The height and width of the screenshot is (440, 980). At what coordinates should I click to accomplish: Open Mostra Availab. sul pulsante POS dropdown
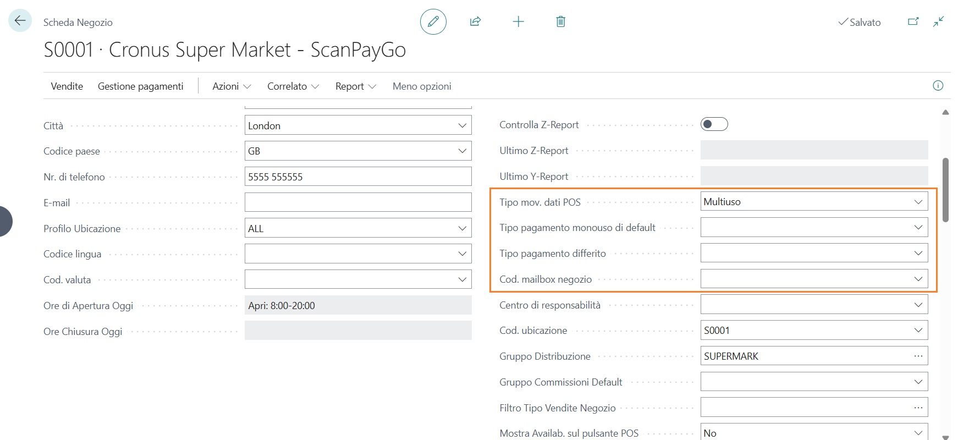click(918, 433)
